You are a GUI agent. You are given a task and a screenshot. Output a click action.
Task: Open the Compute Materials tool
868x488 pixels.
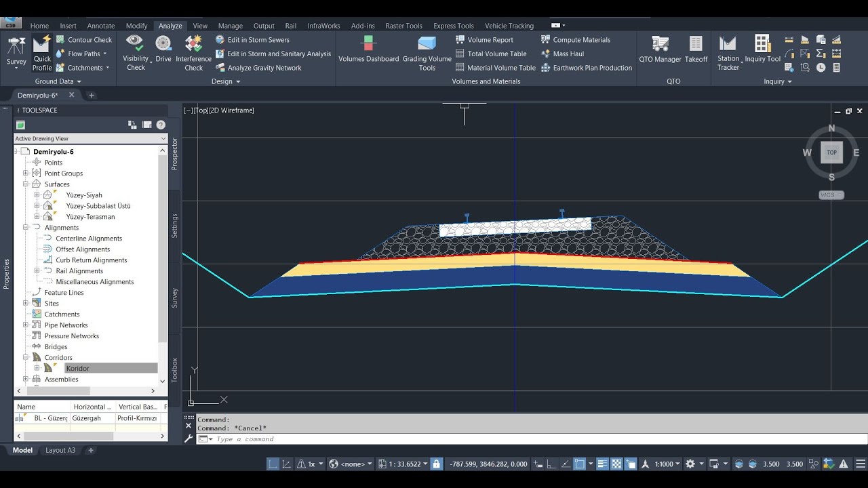tap(576, 40)
